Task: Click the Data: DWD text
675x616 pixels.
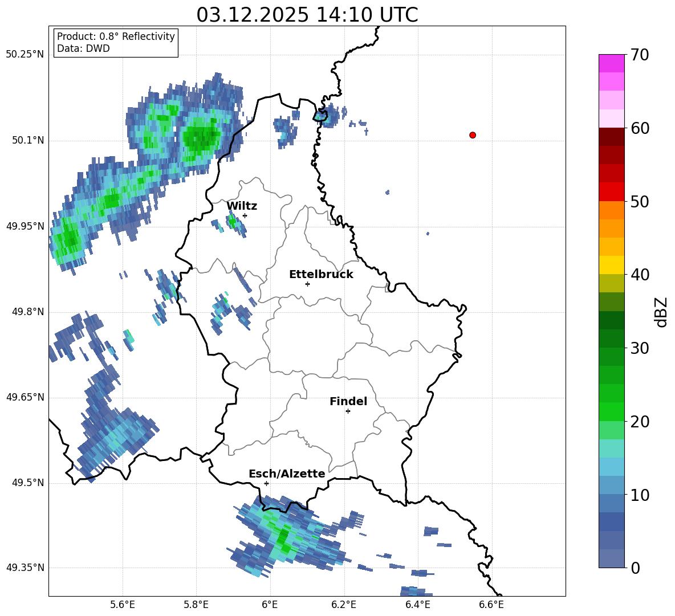Action: click(x=83, y=48)
